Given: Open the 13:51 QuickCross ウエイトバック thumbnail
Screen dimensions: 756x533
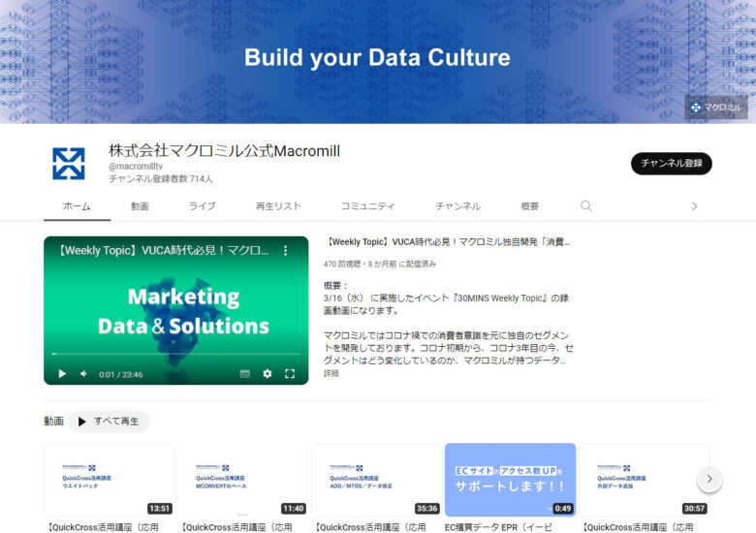Looking at the screenshot, I should [x=109, y=480].
